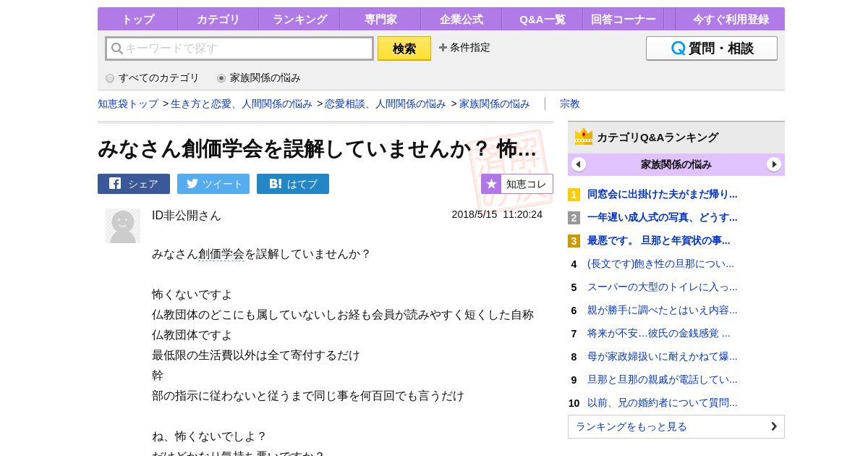Go to next ranking category arrow
This screenshot has height=456, width=868.
pos(774,164)
